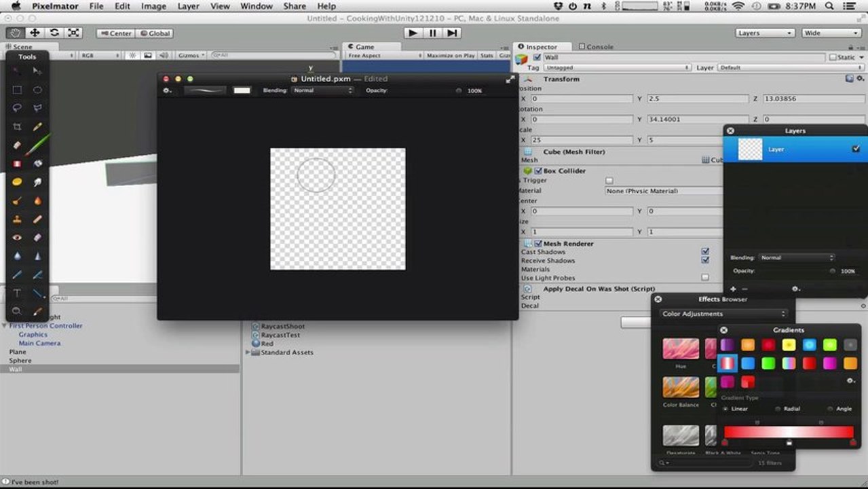The image size is (868, 489).
Task: Select the Gradient tool in Tools palette
Action: click(x=17, y=163)
